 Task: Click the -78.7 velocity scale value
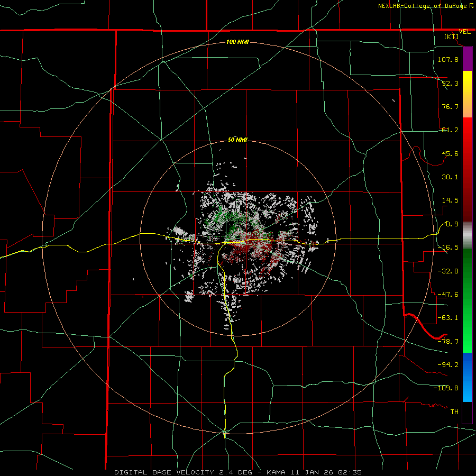click(448, 342)
